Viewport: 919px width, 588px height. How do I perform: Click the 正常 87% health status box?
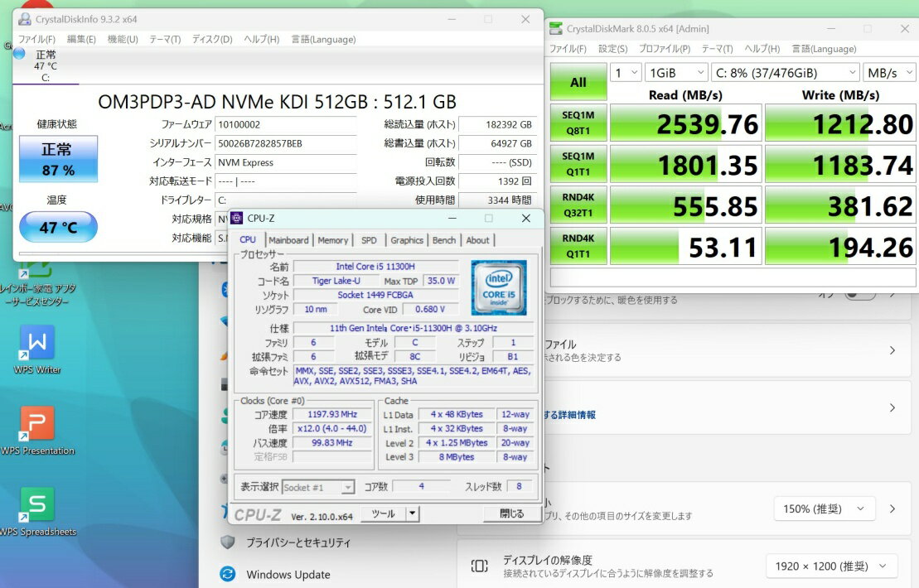[x=58, y=159]
